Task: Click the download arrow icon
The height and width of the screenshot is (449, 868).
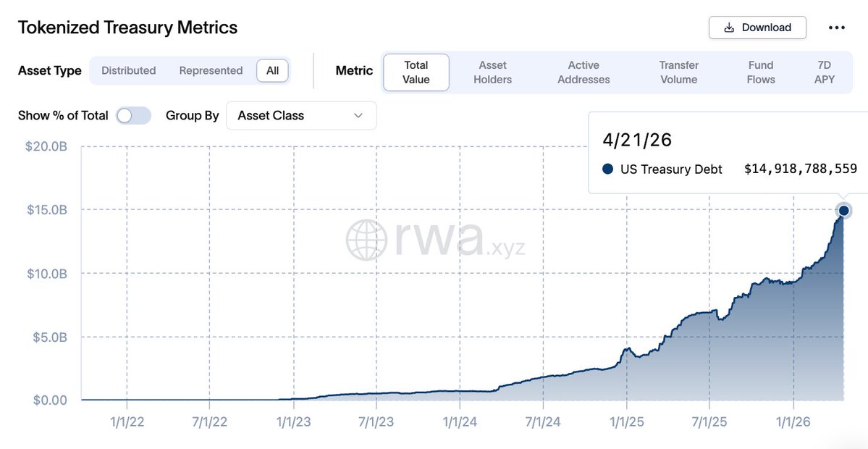Action: (730, 28)
